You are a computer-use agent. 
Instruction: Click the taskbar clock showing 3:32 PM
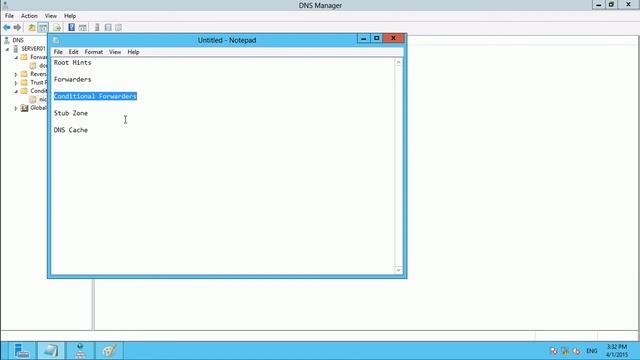click(x=617, y=351)
